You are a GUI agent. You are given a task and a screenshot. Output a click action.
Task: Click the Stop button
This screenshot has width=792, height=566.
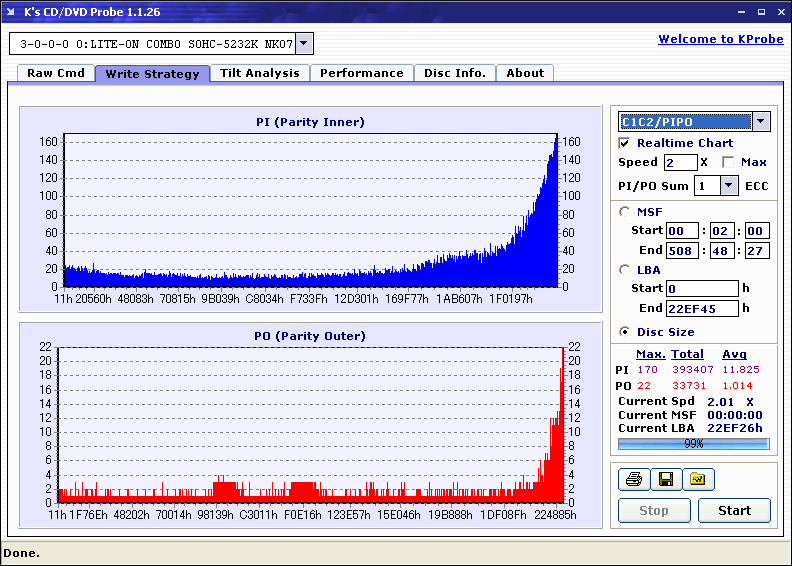(654, 510)
